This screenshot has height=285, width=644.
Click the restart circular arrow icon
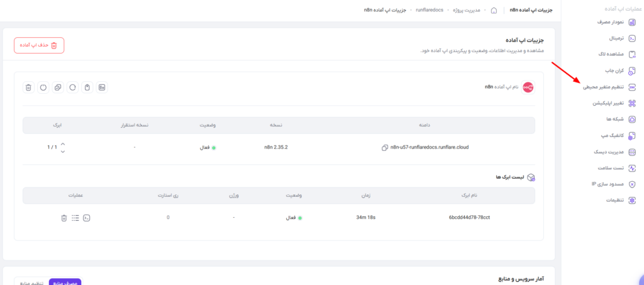point(73,87)
